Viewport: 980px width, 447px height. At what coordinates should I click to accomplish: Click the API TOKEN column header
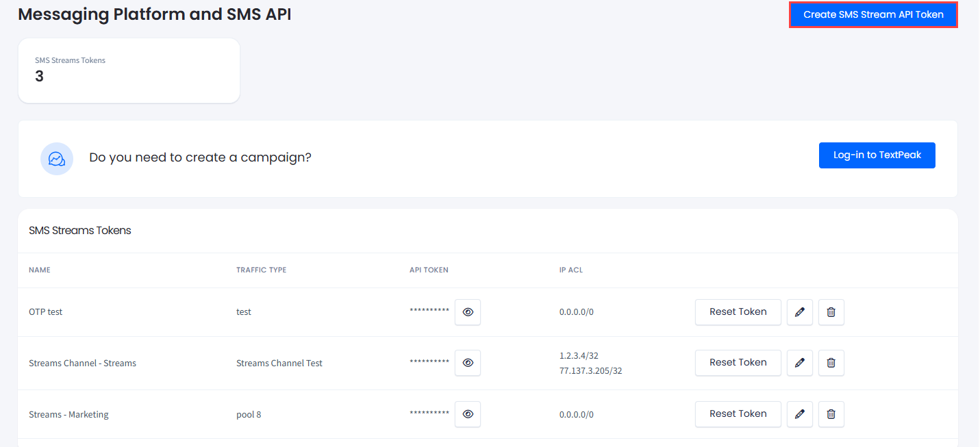(429, 270)
